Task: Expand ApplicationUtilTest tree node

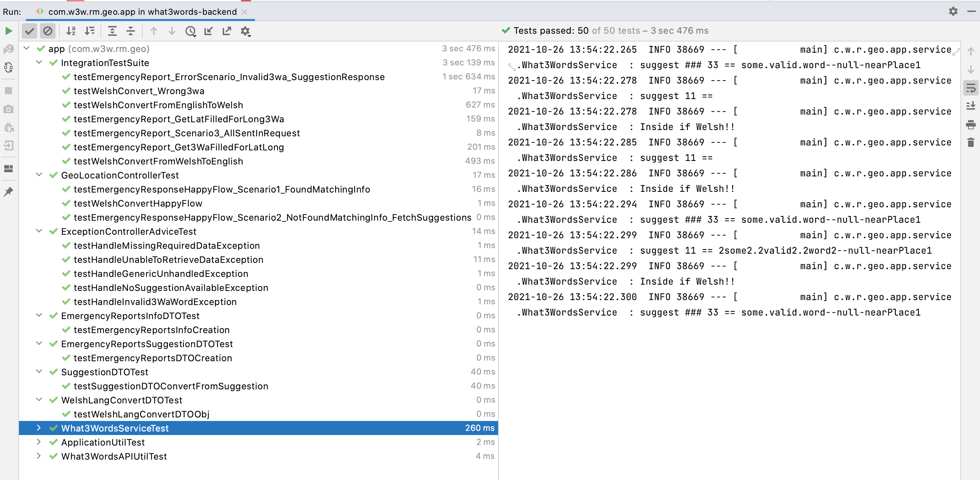Action: 39,442
